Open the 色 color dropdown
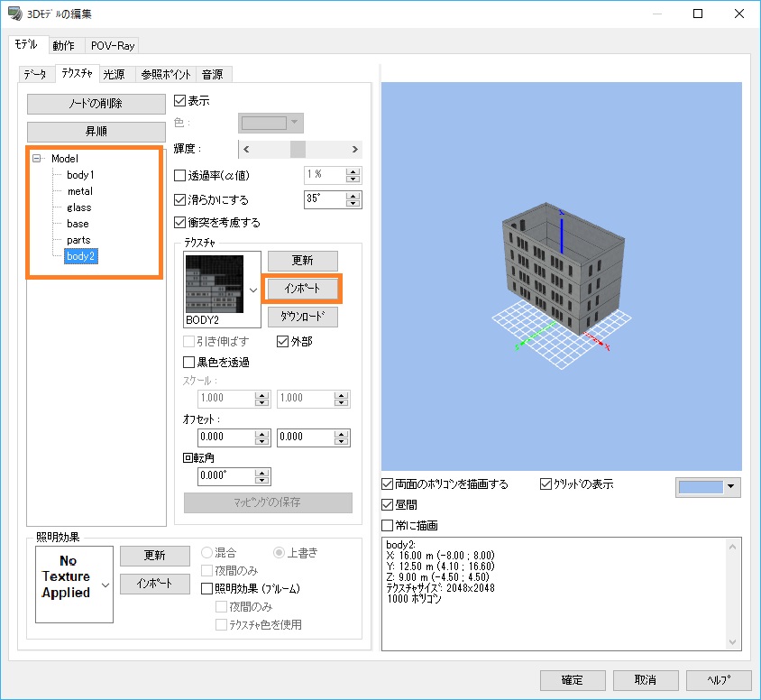The width and height of the screenshot is (761, 700). pyautogui.click(x=270, y=123)
